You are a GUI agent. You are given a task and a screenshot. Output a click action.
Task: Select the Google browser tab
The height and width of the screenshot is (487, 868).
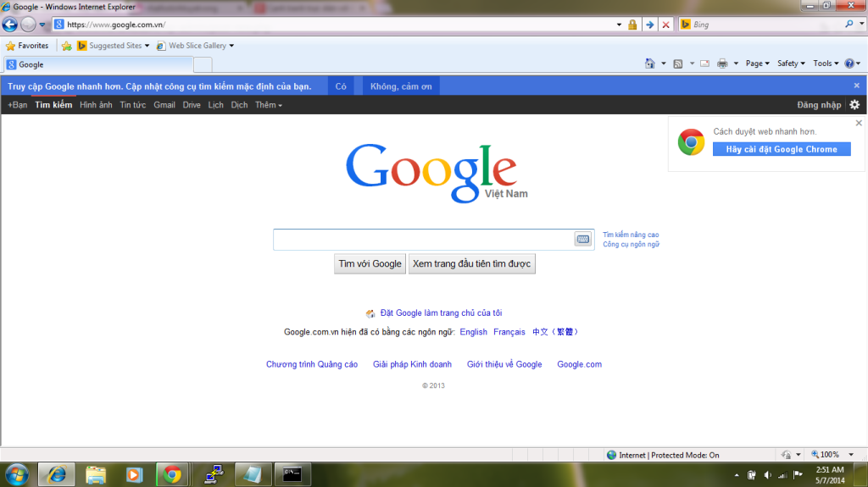tap(98, 64)
